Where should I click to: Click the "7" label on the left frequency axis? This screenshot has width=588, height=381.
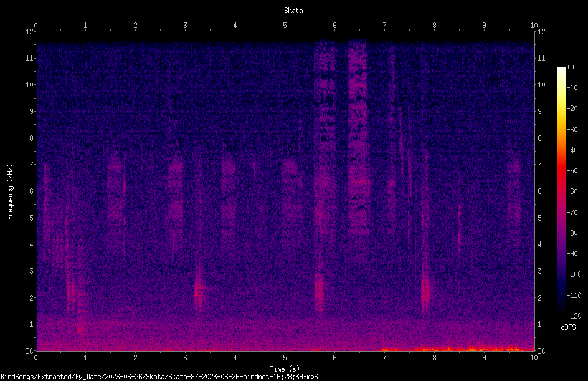click(x=32, y=165)
